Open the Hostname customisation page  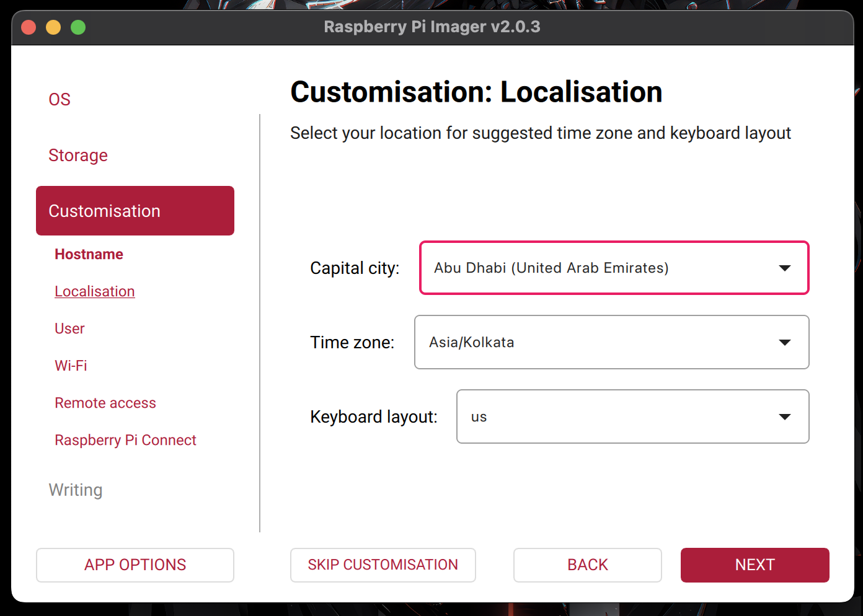point(89,254)
